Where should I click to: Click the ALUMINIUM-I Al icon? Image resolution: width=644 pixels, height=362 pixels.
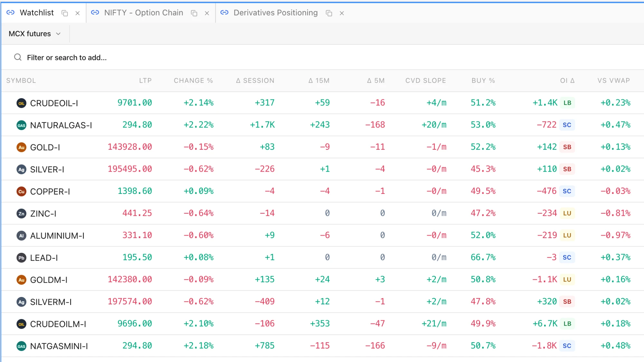[x=21, y=236]
